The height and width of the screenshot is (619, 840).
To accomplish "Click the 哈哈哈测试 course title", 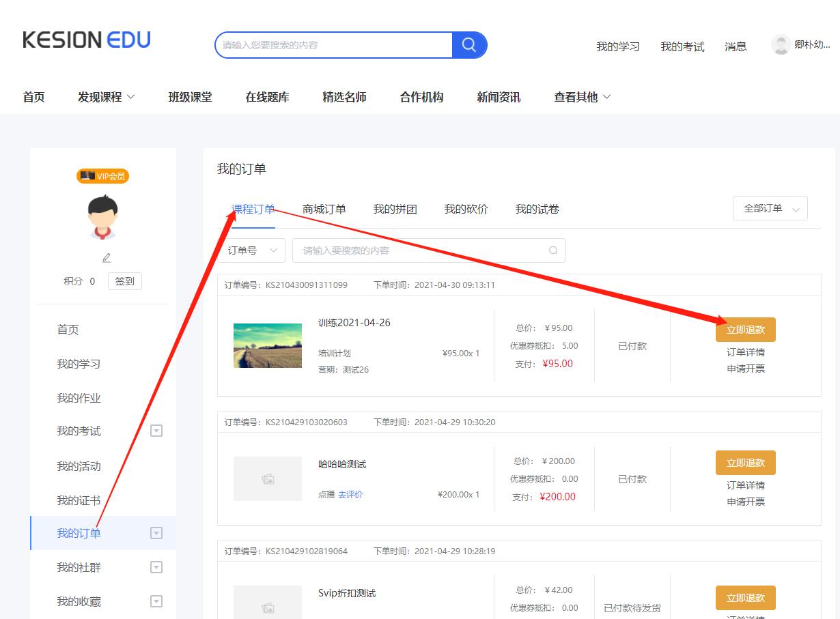I will point(342,464).
